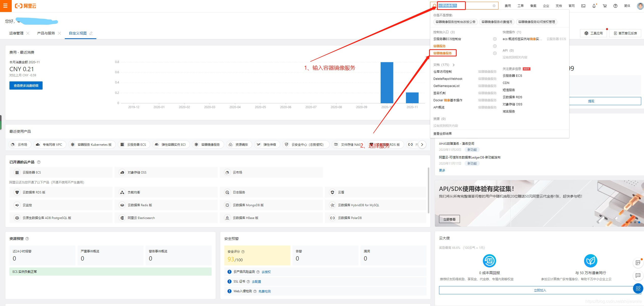Switch to 运维管理 tab
Screen dimensions: 644x306
pos(16,33)
